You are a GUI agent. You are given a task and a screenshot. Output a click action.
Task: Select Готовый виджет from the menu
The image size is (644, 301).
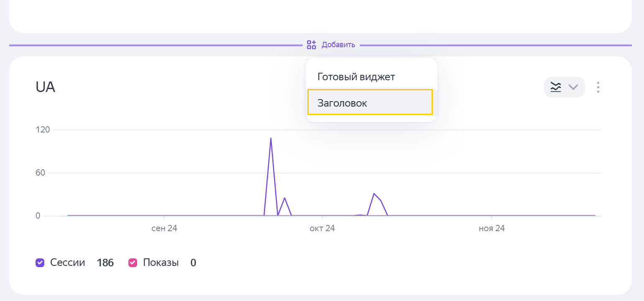click(x=356, y=77)
